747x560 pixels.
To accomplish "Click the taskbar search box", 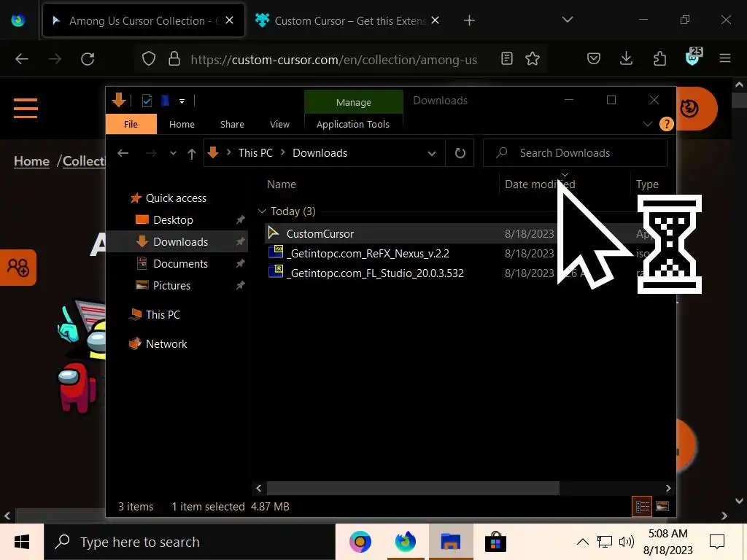I will pyautogui.click(x=190, y=542).
